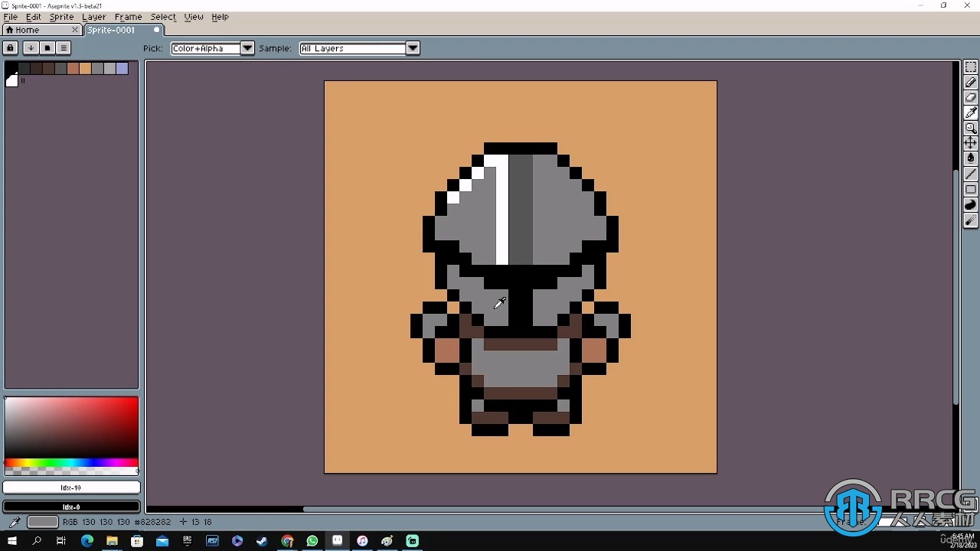Open the File menu
This screenshot has width=980, height=551.
tap(11, 17)
